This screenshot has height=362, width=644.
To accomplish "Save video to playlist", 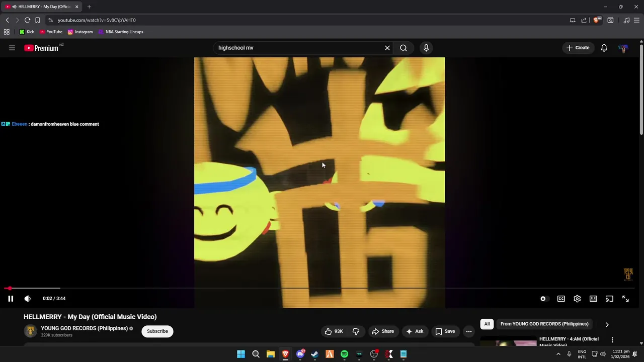I will click(445, 331).
